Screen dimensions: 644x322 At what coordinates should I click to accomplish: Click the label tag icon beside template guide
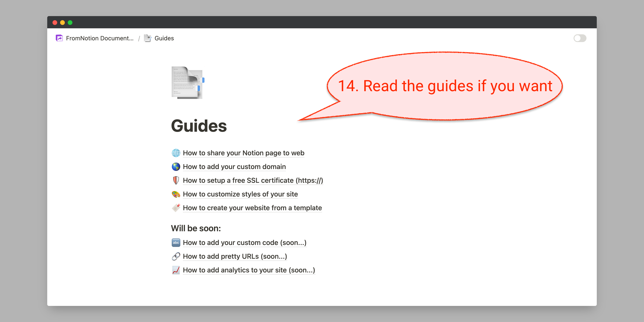click(x=176, y=208)
